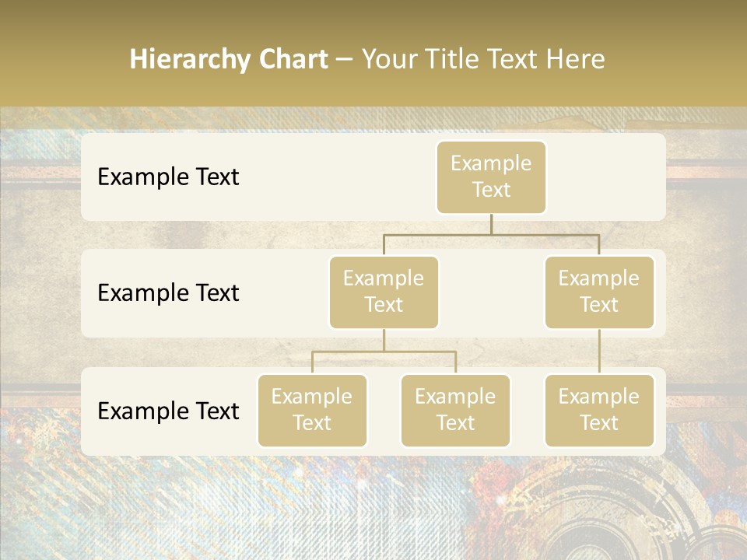Select the "Your Title Text Here" title portion
747x560 pixels.
pos(482,59)
